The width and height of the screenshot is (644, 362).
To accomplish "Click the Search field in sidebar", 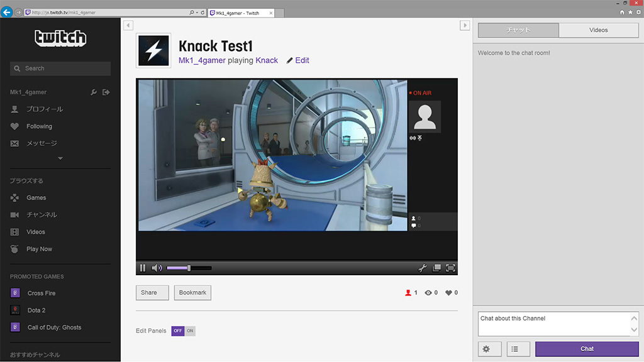I will click(x=60, y=69).
